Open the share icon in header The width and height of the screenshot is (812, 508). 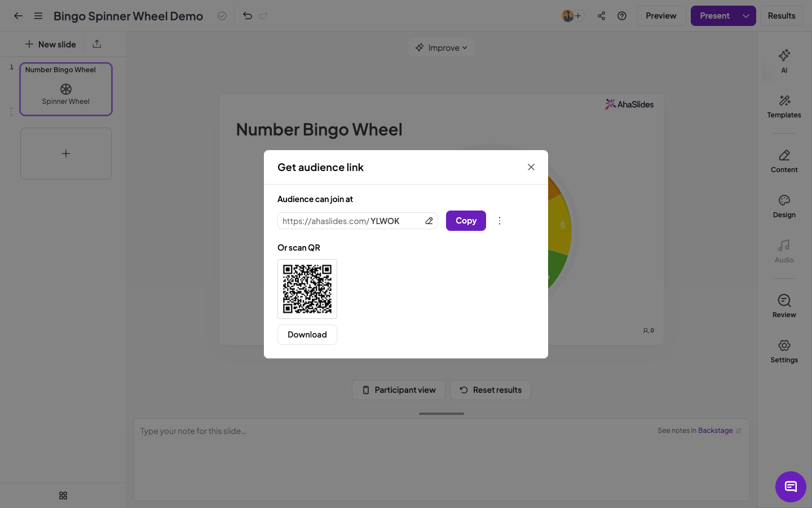pyautogui.click(x=602, y=16)
